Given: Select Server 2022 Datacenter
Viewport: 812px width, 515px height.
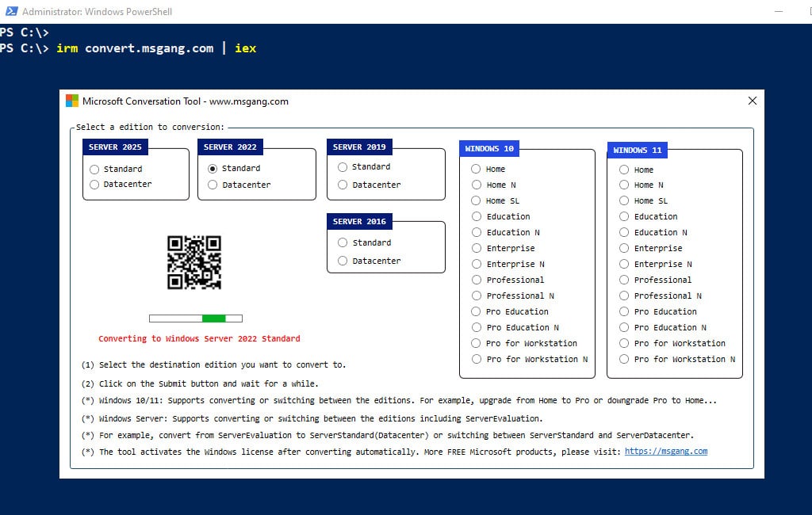Looking at the screenshot, I should pos(213,185).
